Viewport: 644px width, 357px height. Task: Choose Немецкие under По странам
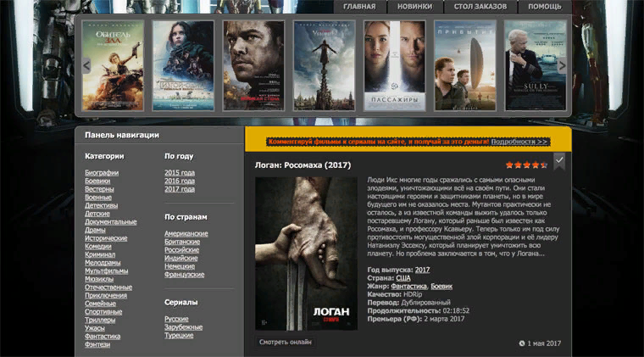click(x=180, y=266)
